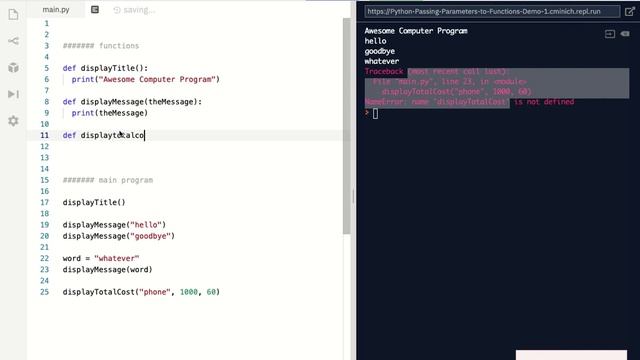Click 'def displayMessage(theMessage):' line

click(132, 102)
